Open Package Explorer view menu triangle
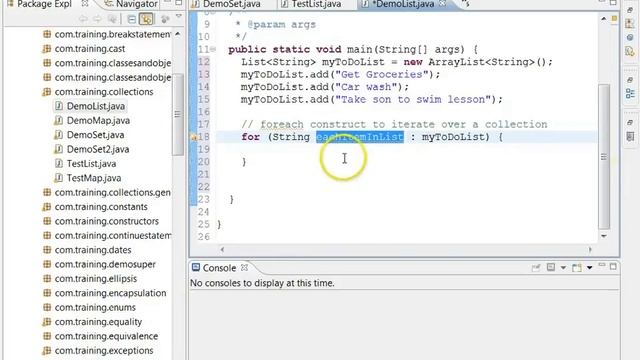 [x=179, y=17]
